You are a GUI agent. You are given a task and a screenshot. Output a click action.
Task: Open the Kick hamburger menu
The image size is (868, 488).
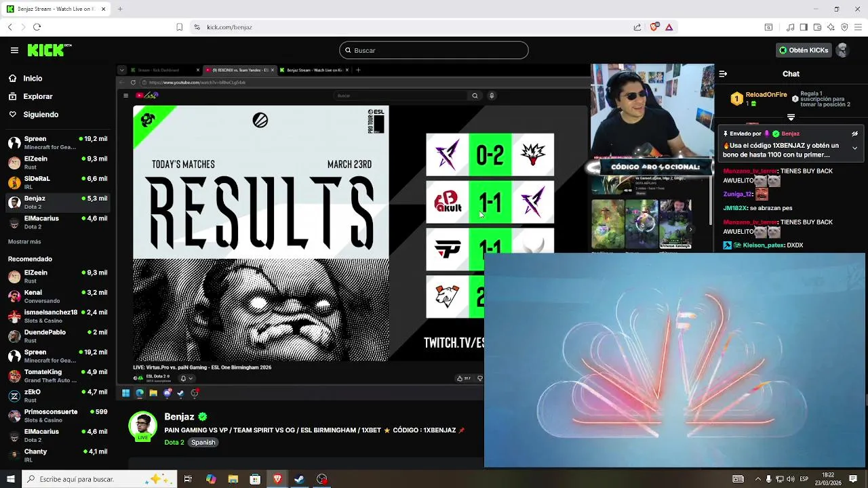[14, 50]
